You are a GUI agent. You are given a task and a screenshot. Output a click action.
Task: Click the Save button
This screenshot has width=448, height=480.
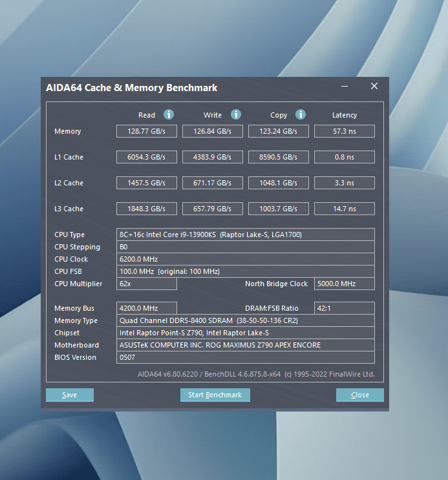tap(70, 395)
